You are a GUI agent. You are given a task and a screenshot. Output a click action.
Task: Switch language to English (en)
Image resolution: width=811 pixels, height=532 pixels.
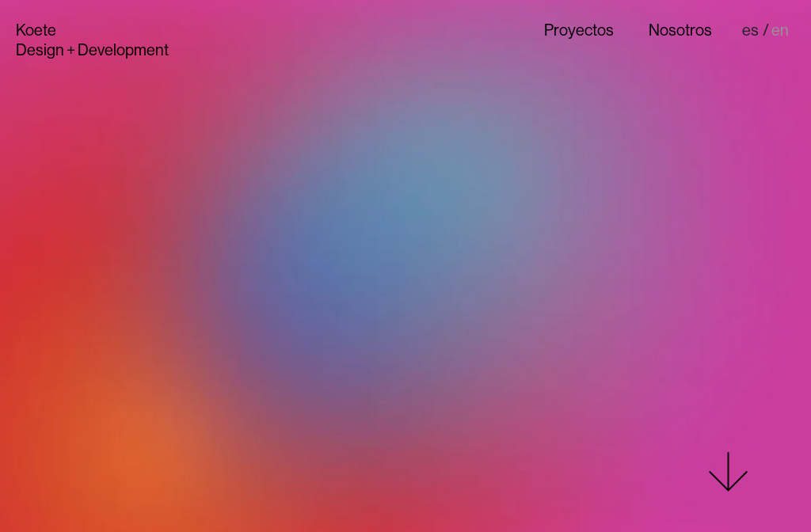coord(779,31)
